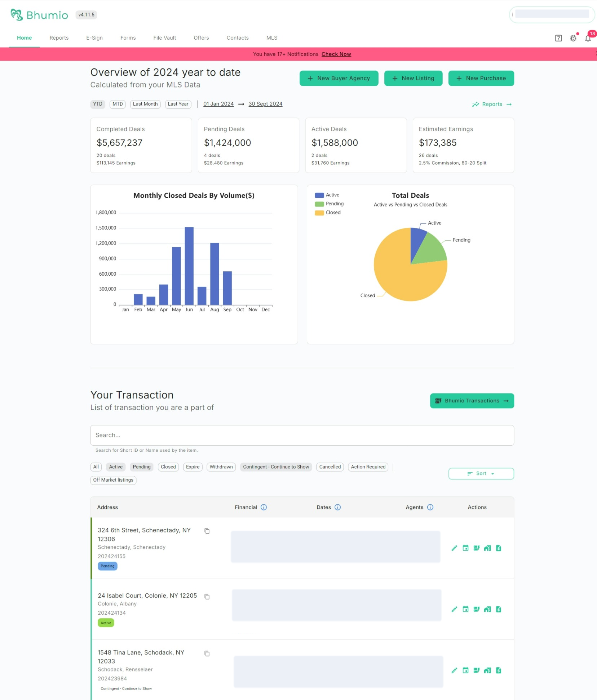Click the bug report icon
Screen dimensions: 597x700
(573, 38)
